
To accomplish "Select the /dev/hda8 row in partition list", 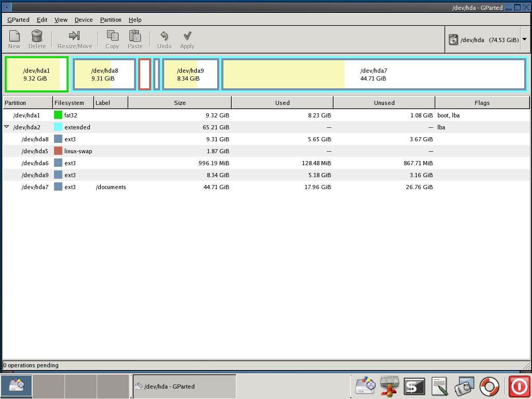I will coord(266,139).
